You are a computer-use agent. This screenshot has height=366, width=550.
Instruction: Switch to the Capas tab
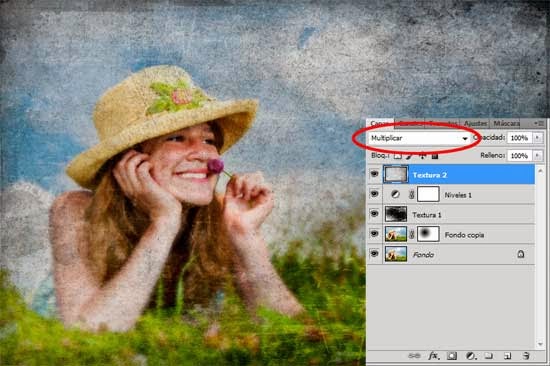(x=380, y=124)
